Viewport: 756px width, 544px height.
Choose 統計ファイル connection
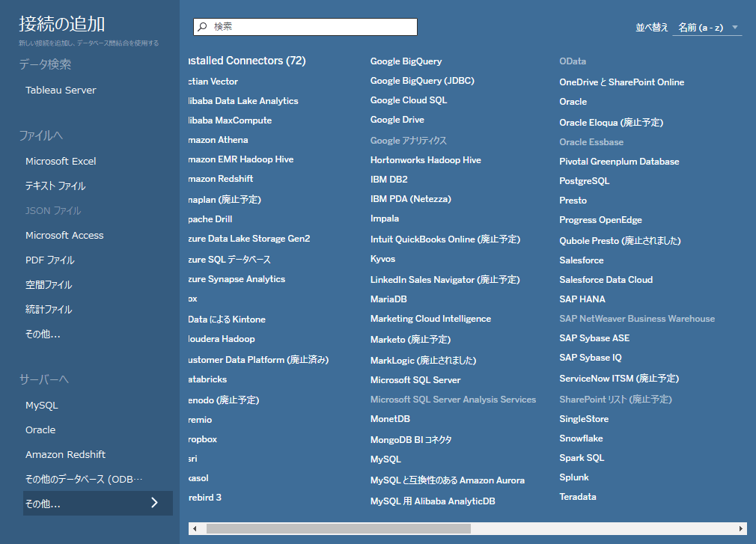[x=49, y=309]
